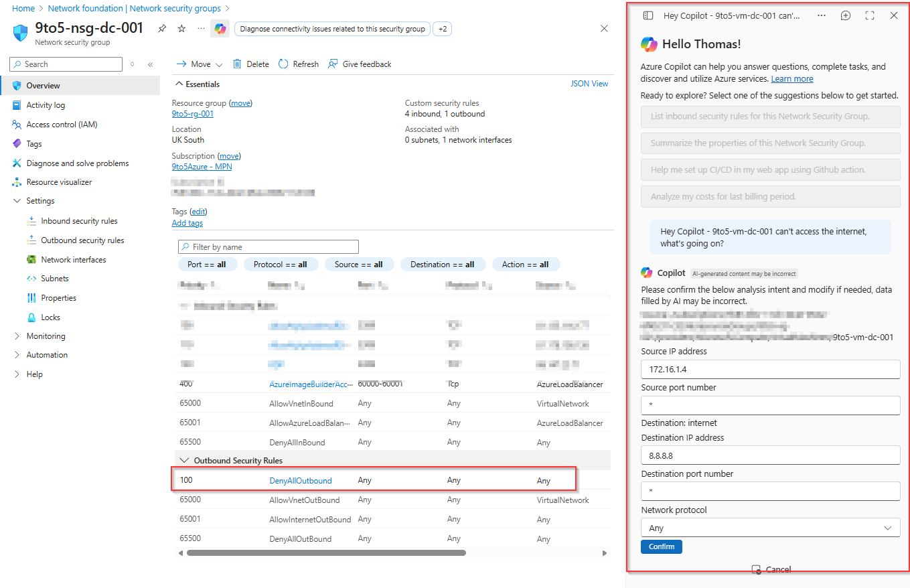Viewport: 910px width, 588px height.
Task: Go to Access control (IAM)
Action: click(62, 125)
